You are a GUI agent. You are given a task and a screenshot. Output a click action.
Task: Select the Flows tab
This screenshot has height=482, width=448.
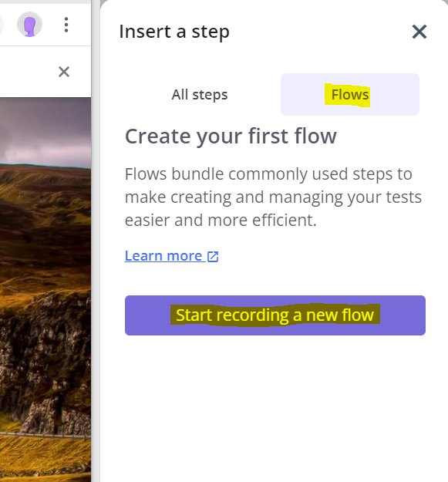(350, 94)
